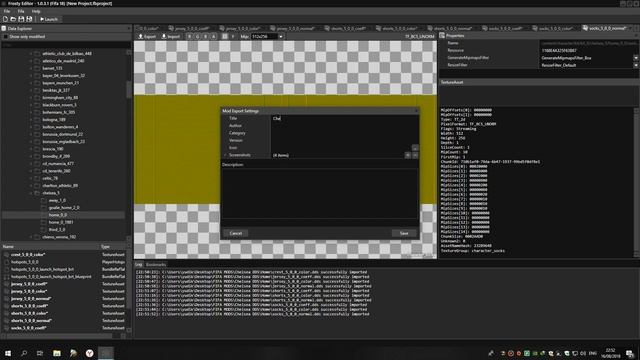This screenshot has width=640, height=360.
Task: Click the New Project icon in the toolbar
Action: click(x=5, y=19)
